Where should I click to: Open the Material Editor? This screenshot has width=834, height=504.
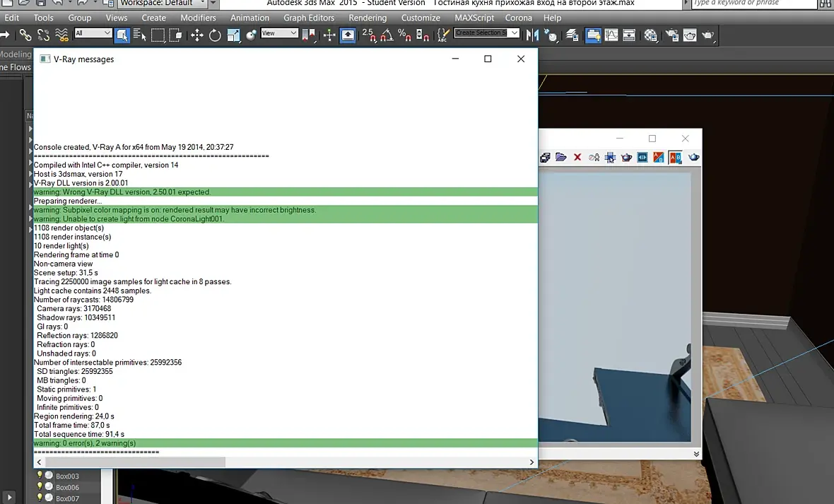(650, 35)
